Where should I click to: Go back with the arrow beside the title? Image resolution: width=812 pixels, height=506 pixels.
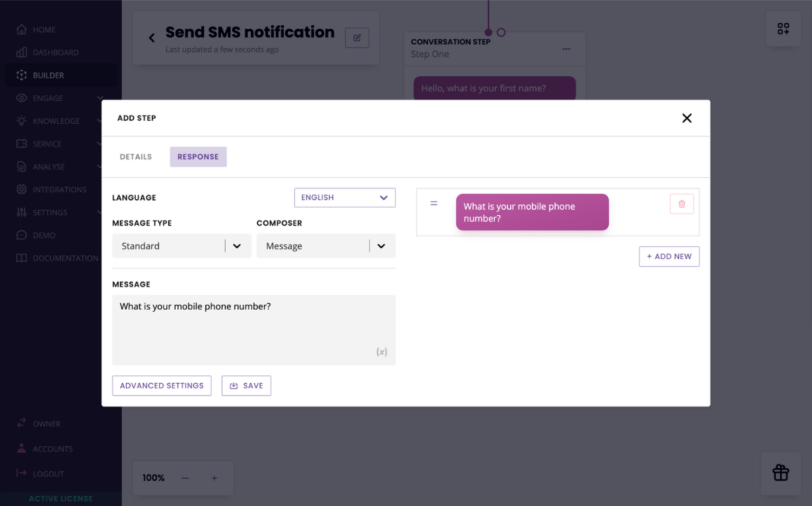[x=151, y=37]
